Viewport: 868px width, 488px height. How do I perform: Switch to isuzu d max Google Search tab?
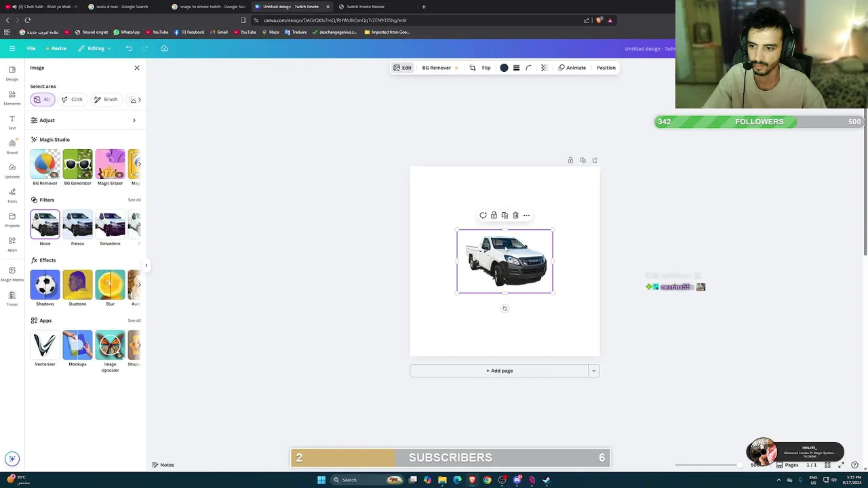122,7
